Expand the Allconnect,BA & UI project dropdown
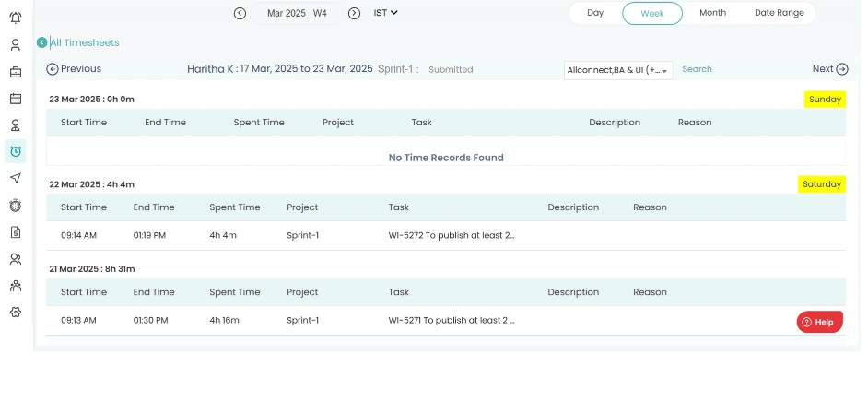This screenshot has height=413, width=868. (618, 70)
